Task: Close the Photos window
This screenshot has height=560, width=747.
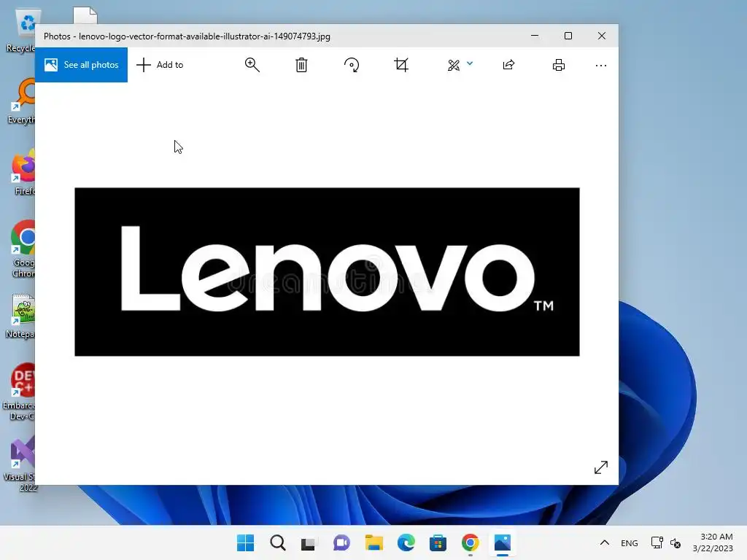Action: [602, 36]
